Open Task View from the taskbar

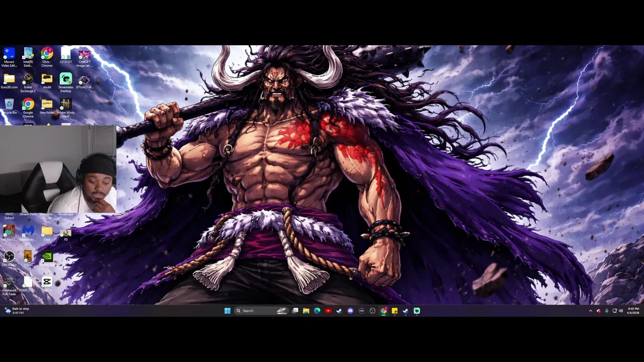tap(295, 311)
